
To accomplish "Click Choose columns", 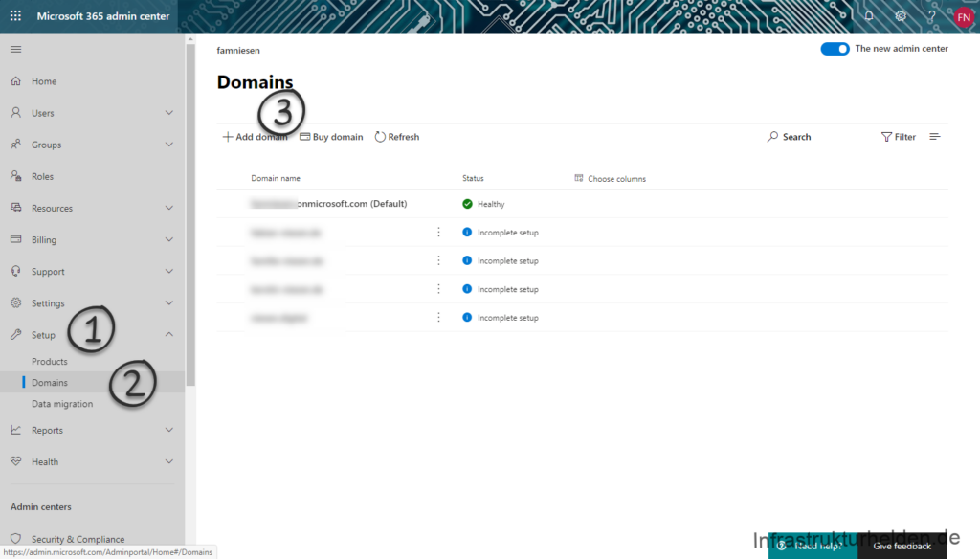I will click(610, 179).
